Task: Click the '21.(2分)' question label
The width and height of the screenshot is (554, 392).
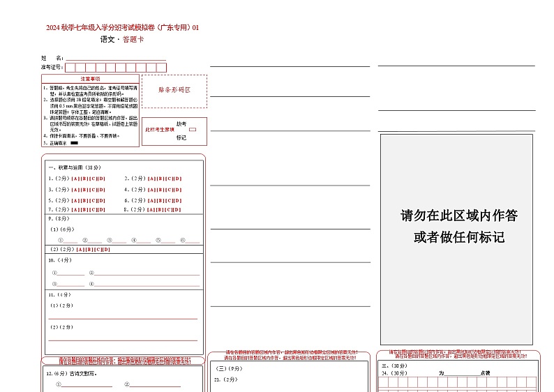Action: [x=226, y=379]
